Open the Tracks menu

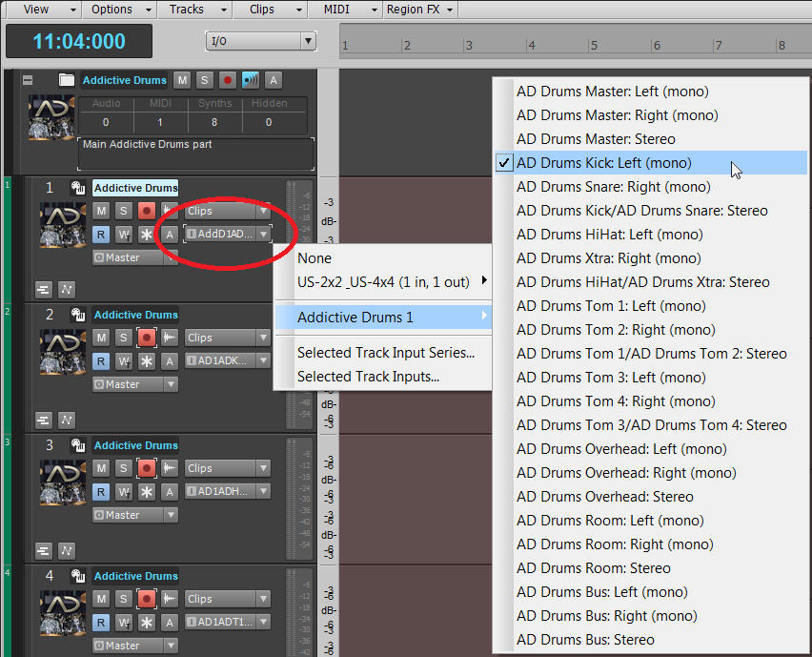pyautogui.click(x=195, y=10)
